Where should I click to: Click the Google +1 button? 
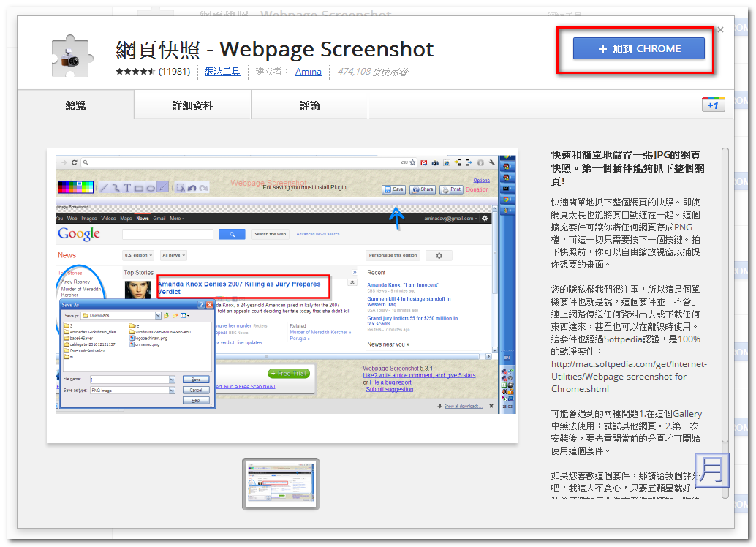point(713,105)
